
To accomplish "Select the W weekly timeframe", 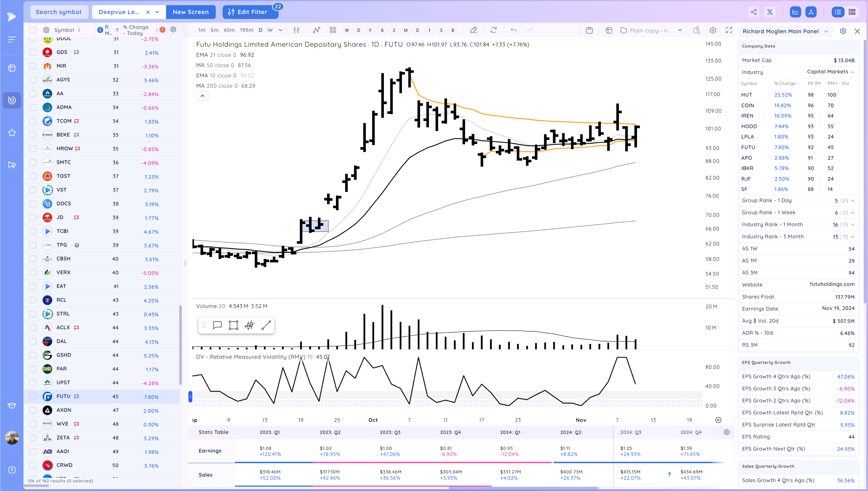I will (270, 30).
